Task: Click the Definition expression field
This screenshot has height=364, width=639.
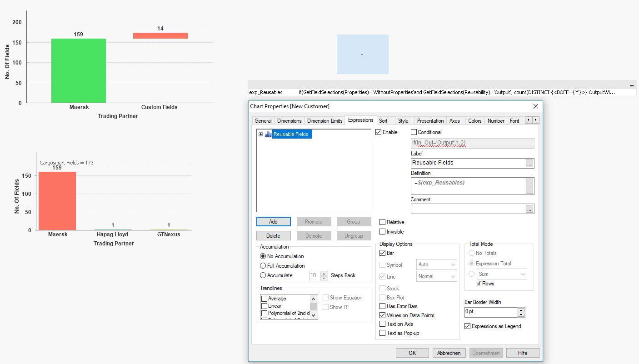Action: tap(468, 186)
